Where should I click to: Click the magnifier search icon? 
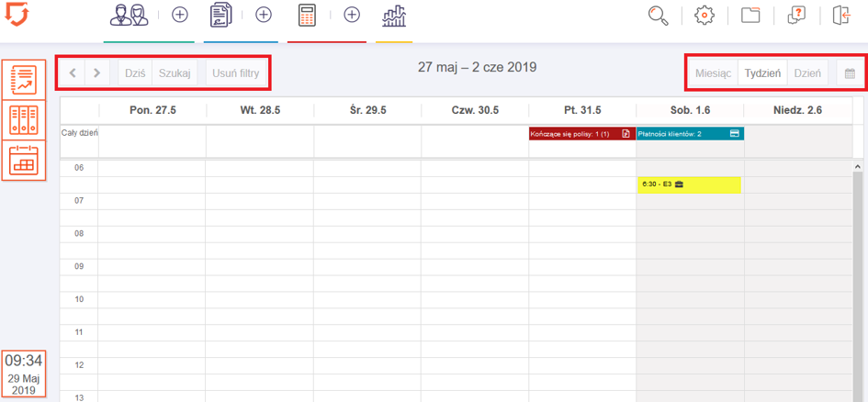click(x=658, y=16)
